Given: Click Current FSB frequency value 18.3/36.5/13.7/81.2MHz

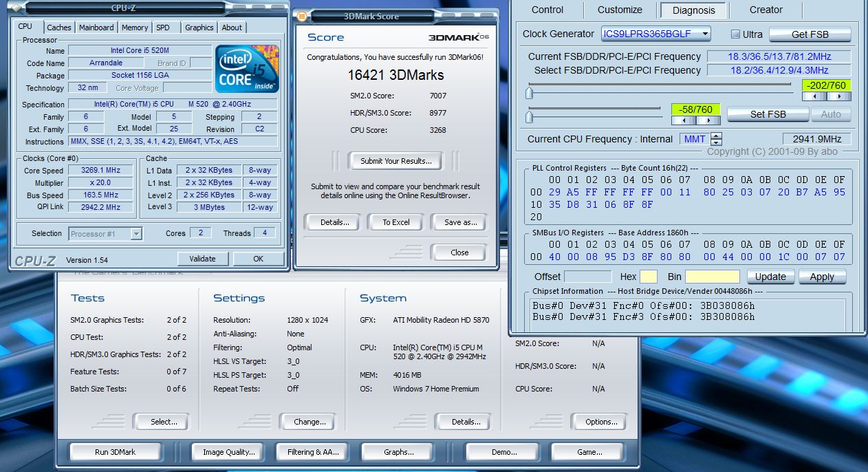Looking at the screenshot, I should (x=779, y=56).
